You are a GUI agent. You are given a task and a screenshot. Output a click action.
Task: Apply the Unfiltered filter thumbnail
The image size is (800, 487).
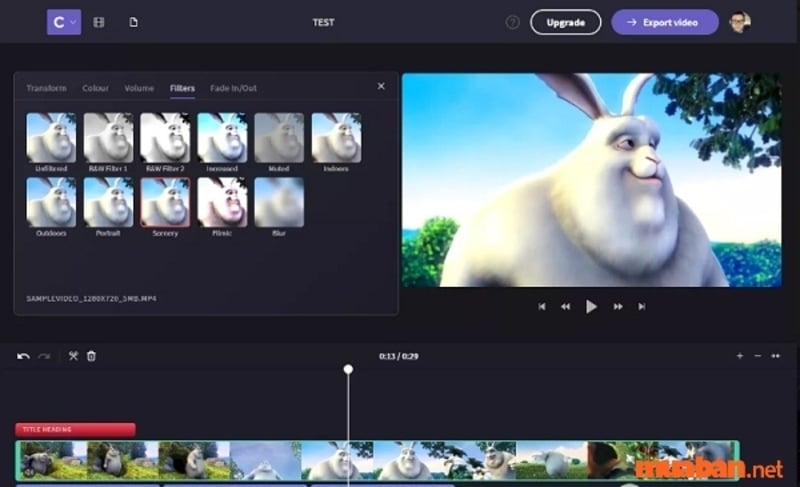coord(51,138)
